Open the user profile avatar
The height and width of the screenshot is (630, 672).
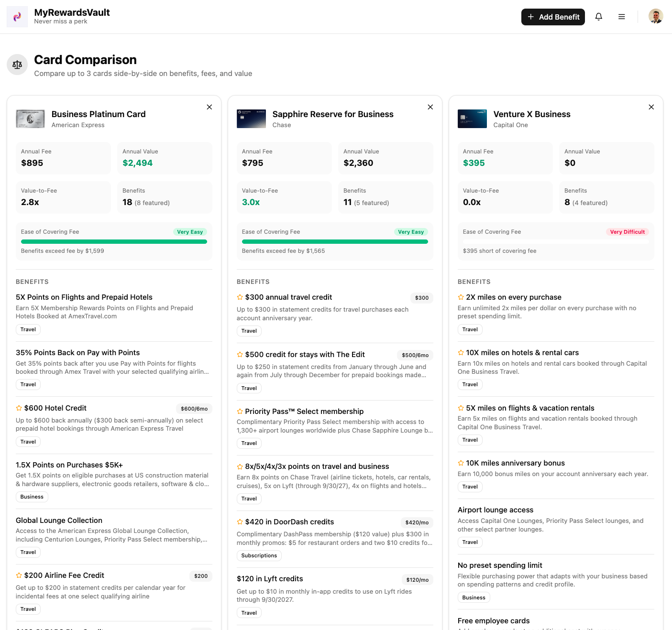(x=655, y=17)
